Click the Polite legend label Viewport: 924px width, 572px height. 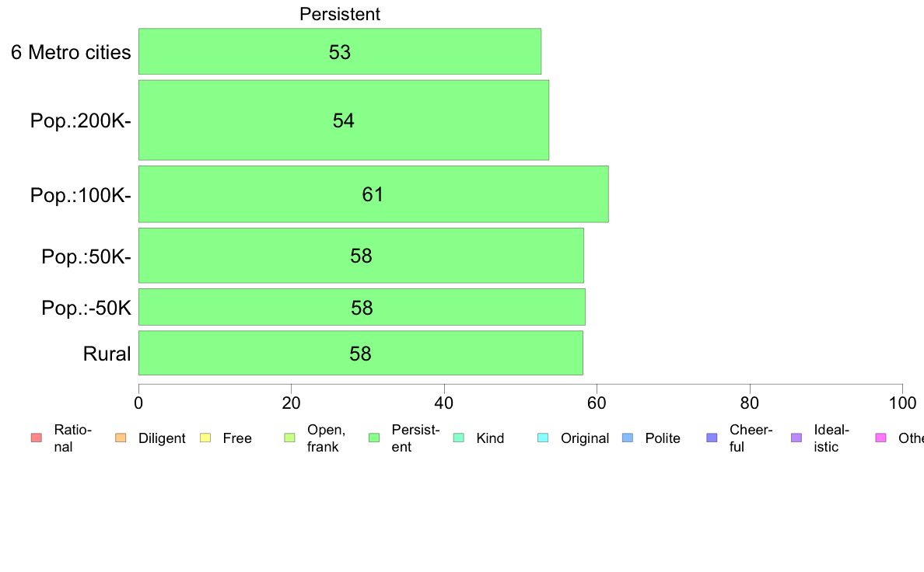[x=663, y=438]
